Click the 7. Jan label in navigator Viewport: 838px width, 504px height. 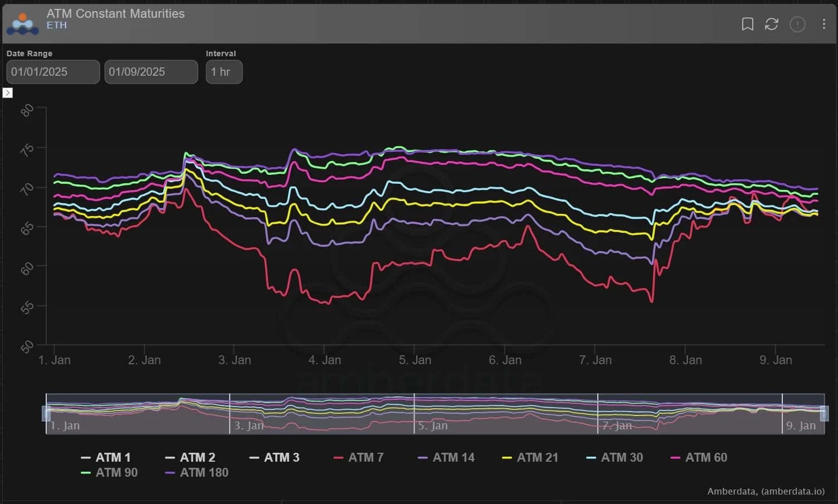[x=617, y=425]
